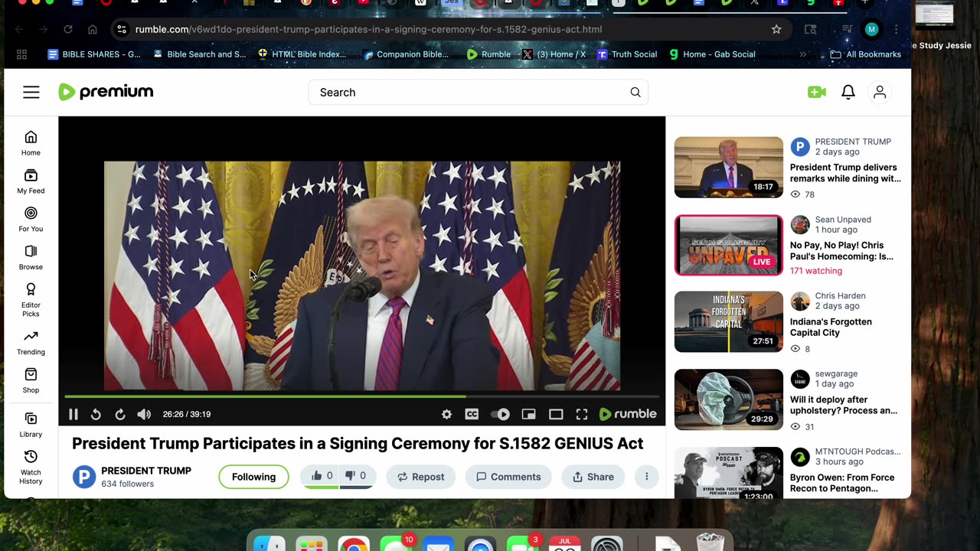Open Bible Search and S... bookmark
This screenshot has width=980, height=551.
pyautogui.click(x=200, y=54)
